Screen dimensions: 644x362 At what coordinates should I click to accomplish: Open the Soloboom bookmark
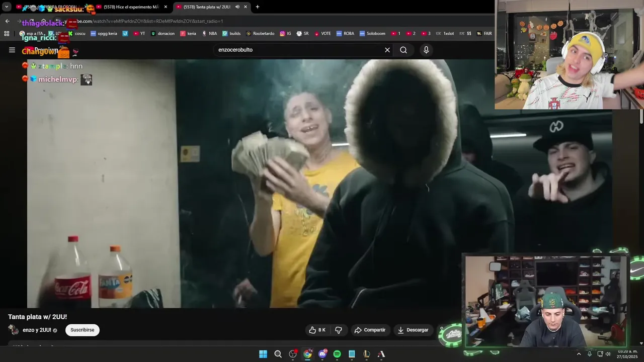[x=372, y=34]
